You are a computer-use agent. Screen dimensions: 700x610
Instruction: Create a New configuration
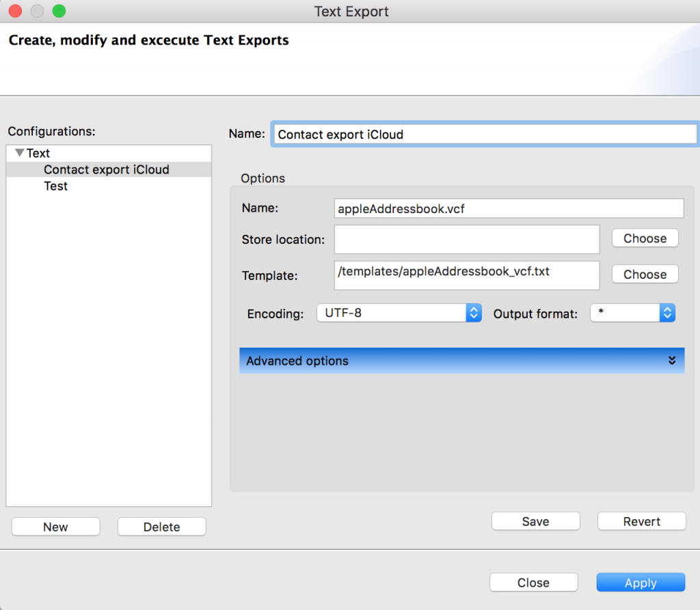[x=56, y=527]
